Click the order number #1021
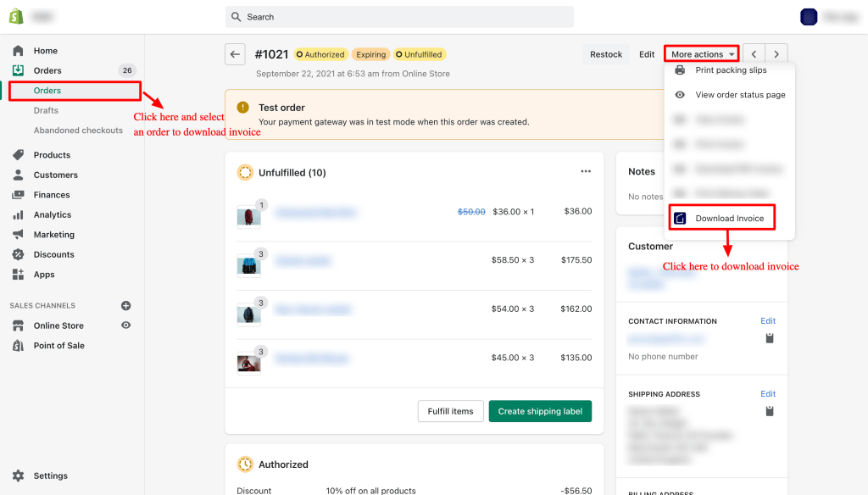The image size is (868, 495). 272,54
